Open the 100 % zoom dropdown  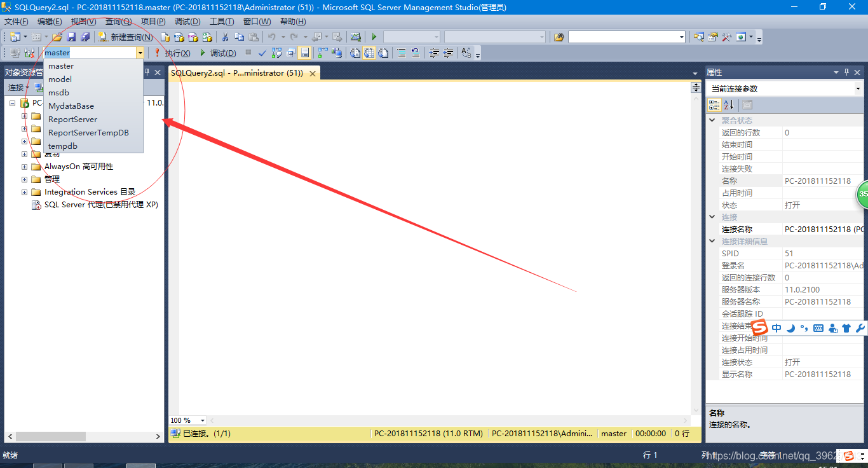[203, 420]
